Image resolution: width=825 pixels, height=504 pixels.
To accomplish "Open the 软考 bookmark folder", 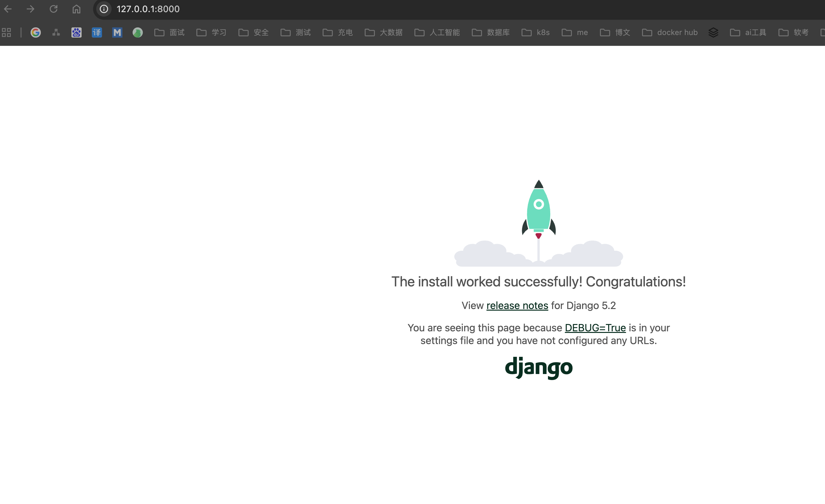I will [793, 32].
